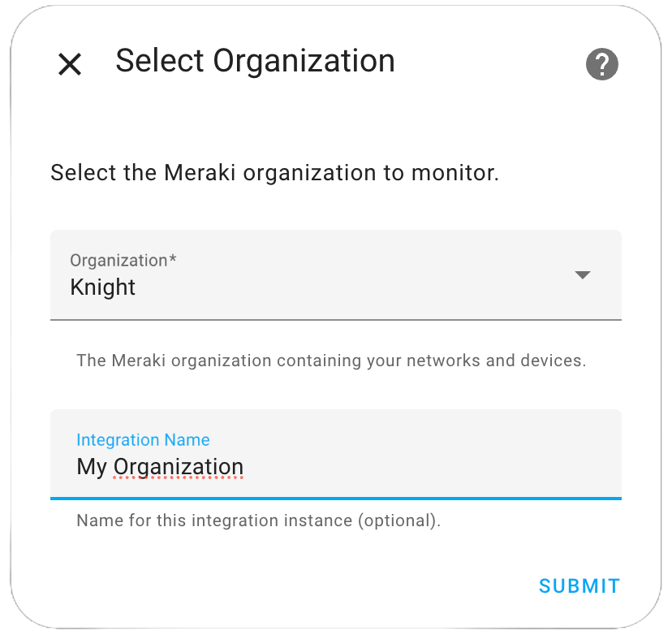Click the Organization* required field label
Image resolution: width=672 pixels, height=635 pixels.
tap(123, 261)
